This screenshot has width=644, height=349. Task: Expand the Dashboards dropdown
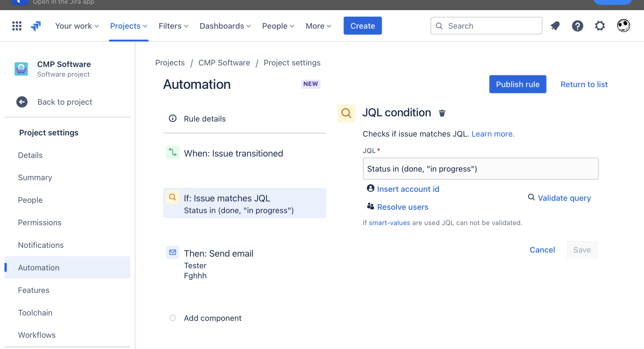point(225,26)
